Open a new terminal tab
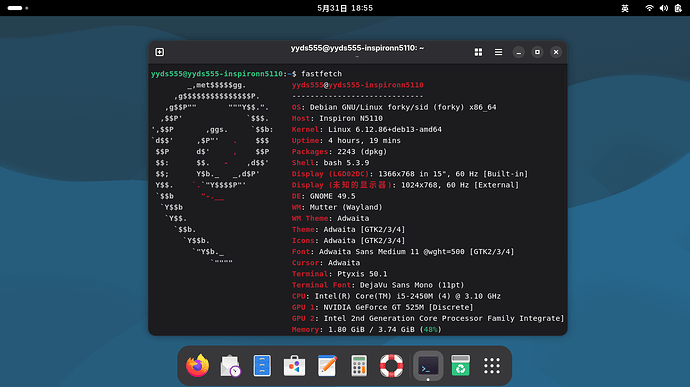 point(160,52)
